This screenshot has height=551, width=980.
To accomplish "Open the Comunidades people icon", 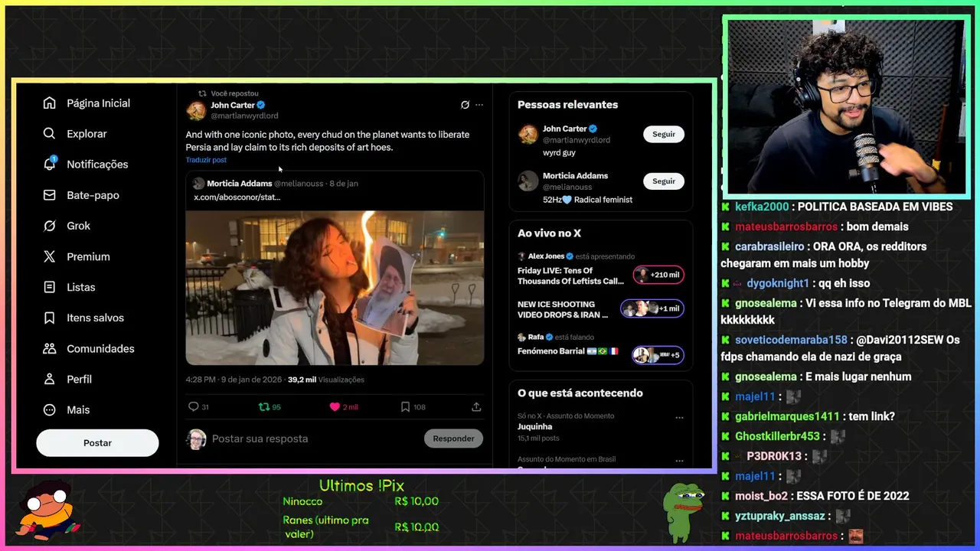I will coord(50,348).
